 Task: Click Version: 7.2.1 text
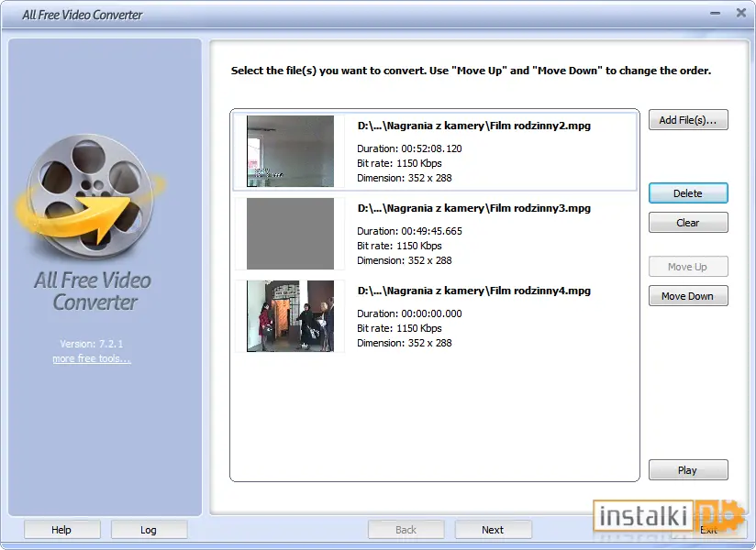coord(92,344)
